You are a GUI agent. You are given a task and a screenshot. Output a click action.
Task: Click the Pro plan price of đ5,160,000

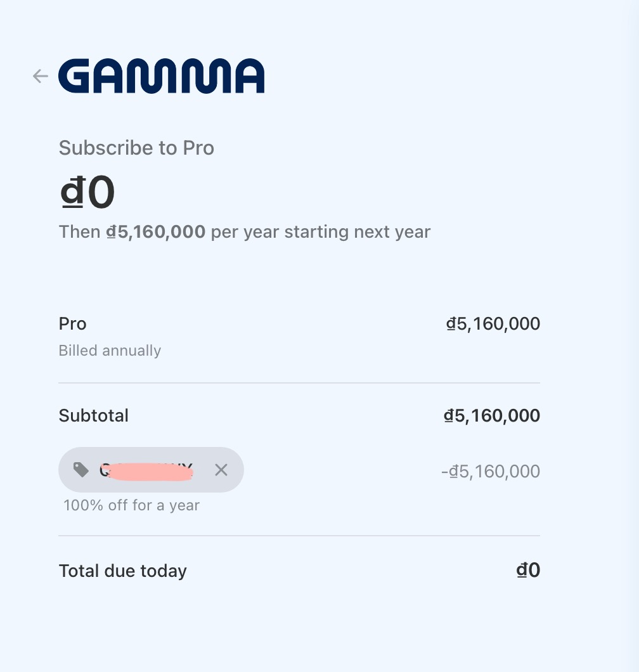[x=493, y=324]
